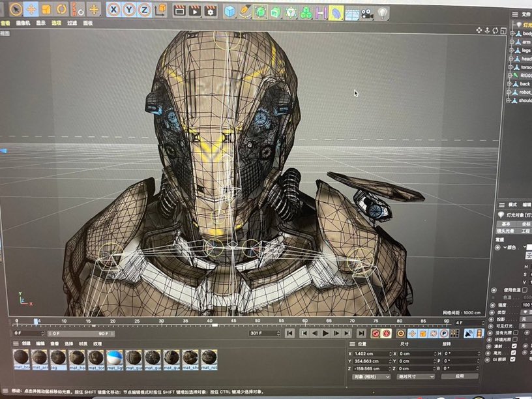This screenshot has width=532, height=399.
Task: Open the Bend deformer icon
Action: pyautogui.click(x=336, y=14)
